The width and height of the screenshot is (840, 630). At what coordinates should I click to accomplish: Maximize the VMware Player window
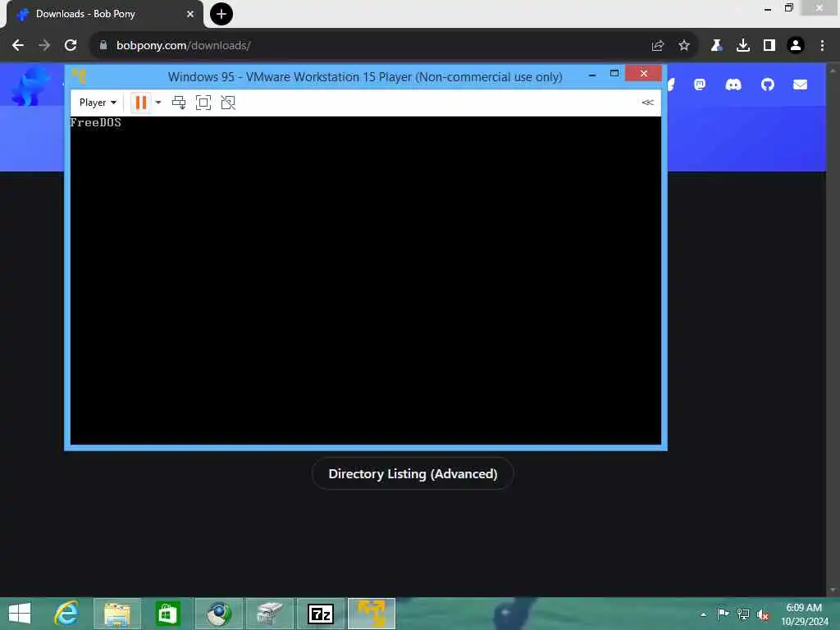(614, 73)
